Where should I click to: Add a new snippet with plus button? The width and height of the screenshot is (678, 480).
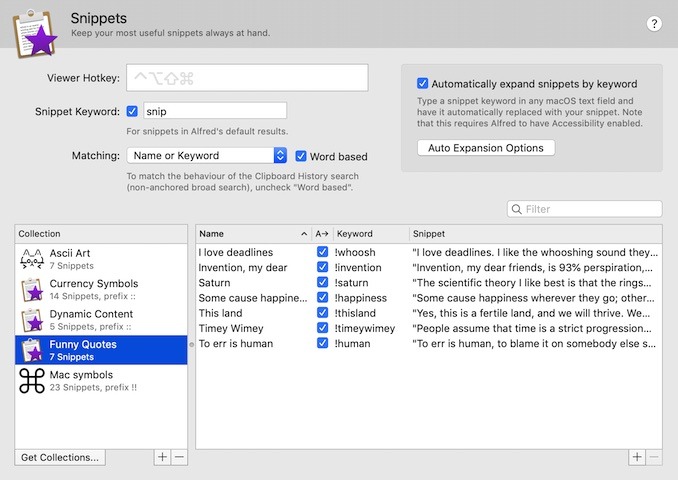(x=637, y=457)
